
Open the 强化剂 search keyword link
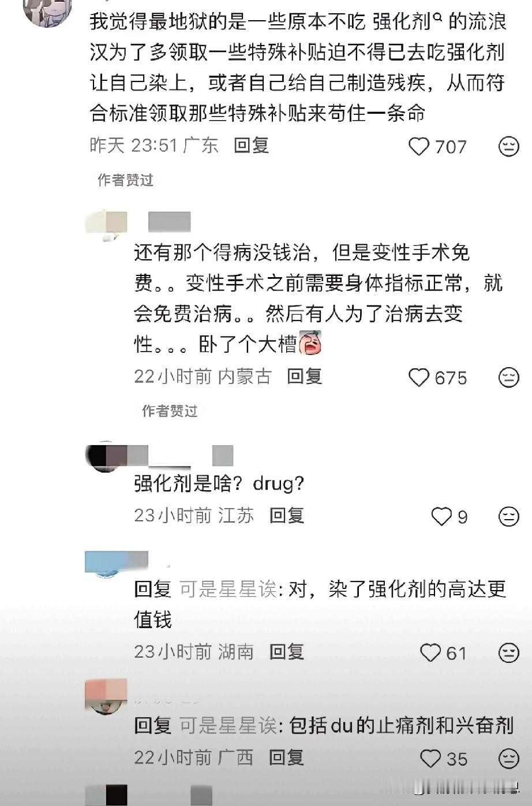pyautogui.click(x=402, y=23)
